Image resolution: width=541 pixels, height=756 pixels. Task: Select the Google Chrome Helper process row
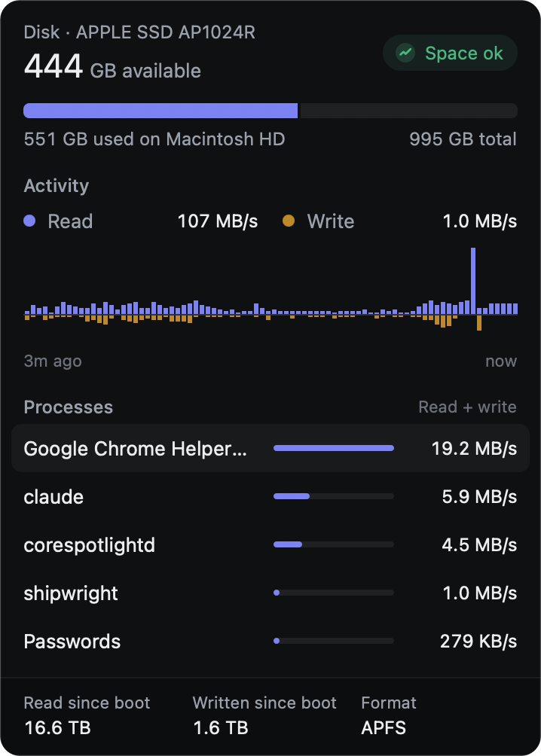pyautogui.click(x=270, y=448)
